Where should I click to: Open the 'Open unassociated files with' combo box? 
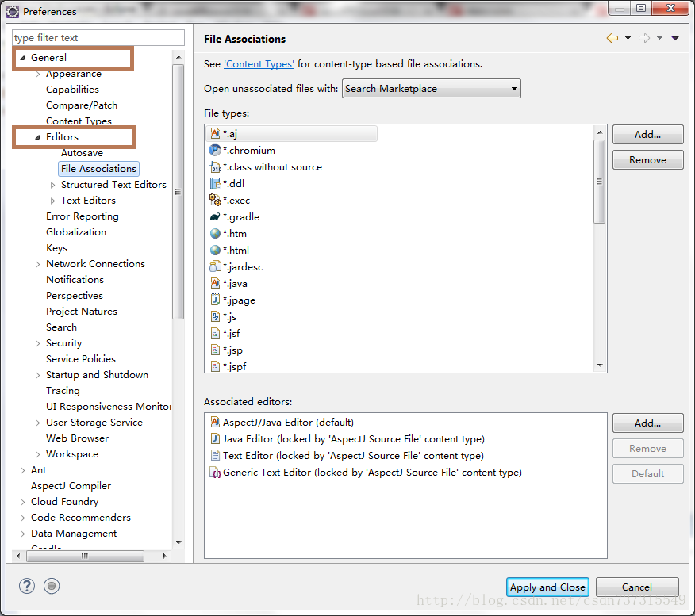tap(432, 89)
